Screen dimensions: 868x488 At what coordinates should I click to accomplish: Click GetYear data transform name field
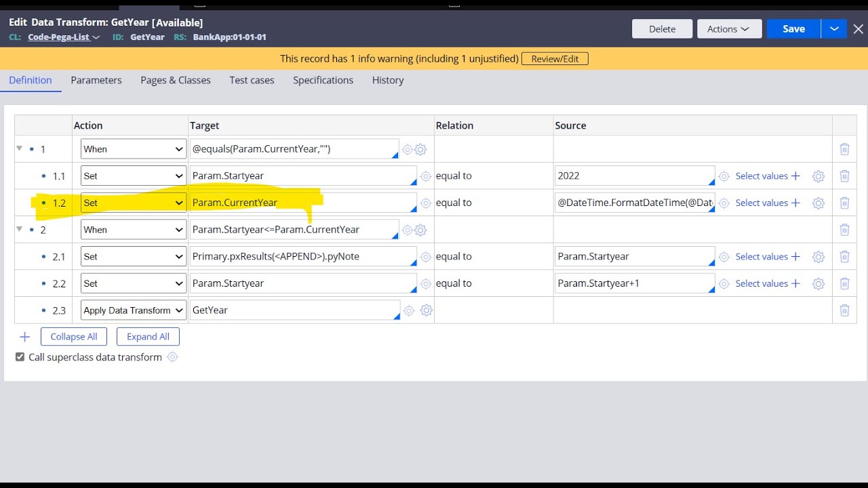tap(295, 310)
